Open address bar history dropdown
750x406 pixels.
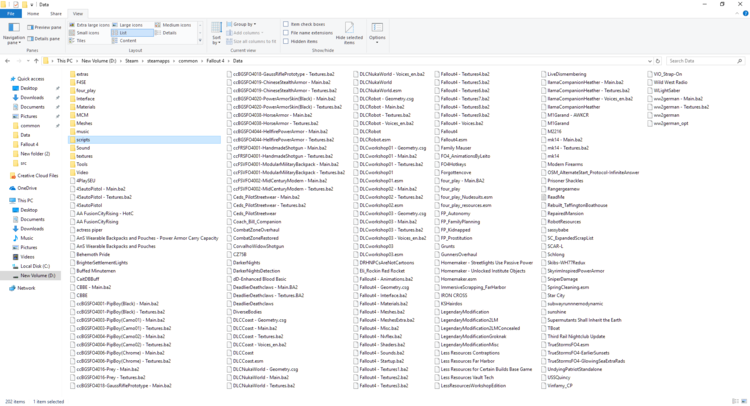click(650, 61)
